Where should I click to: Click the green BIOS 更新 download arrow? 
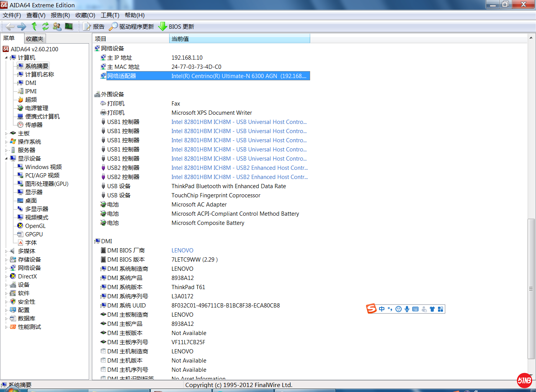pos(163,26)
